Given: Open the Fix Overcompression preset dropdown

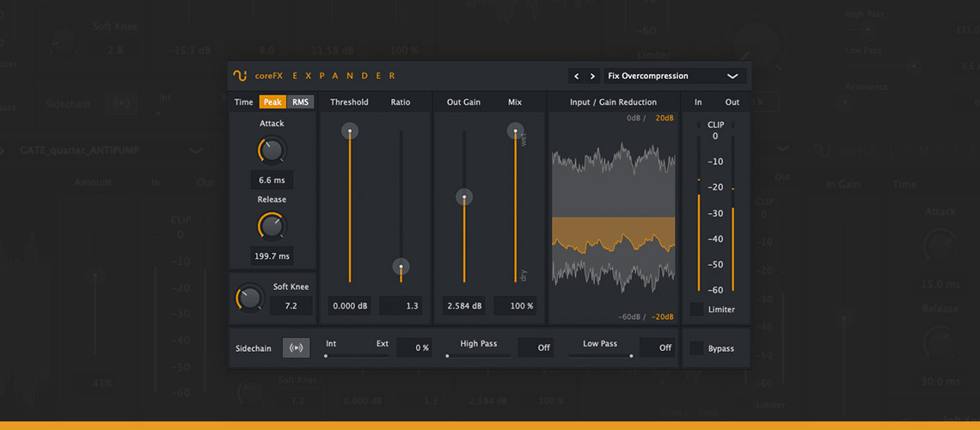Looking at the screenshot, I should point(675,77).
